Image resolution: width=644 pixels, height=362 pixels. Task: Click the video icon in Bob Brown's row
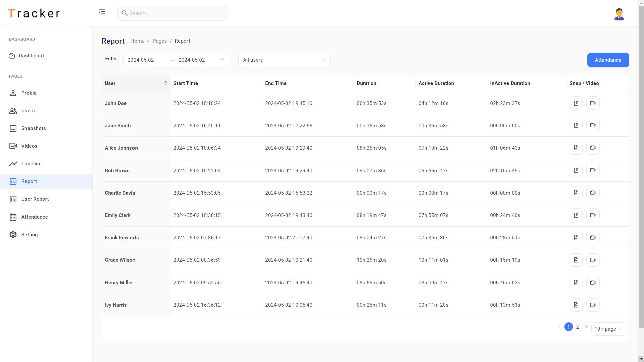pos(593,170)
